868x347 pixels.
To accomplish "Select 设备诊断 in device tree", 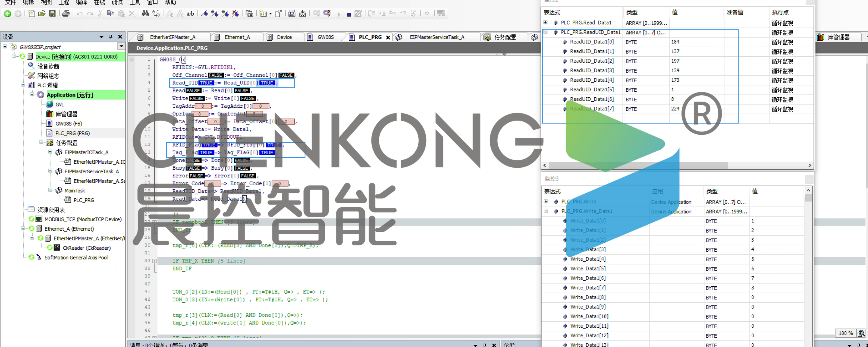I will click(x=48, y=66).
